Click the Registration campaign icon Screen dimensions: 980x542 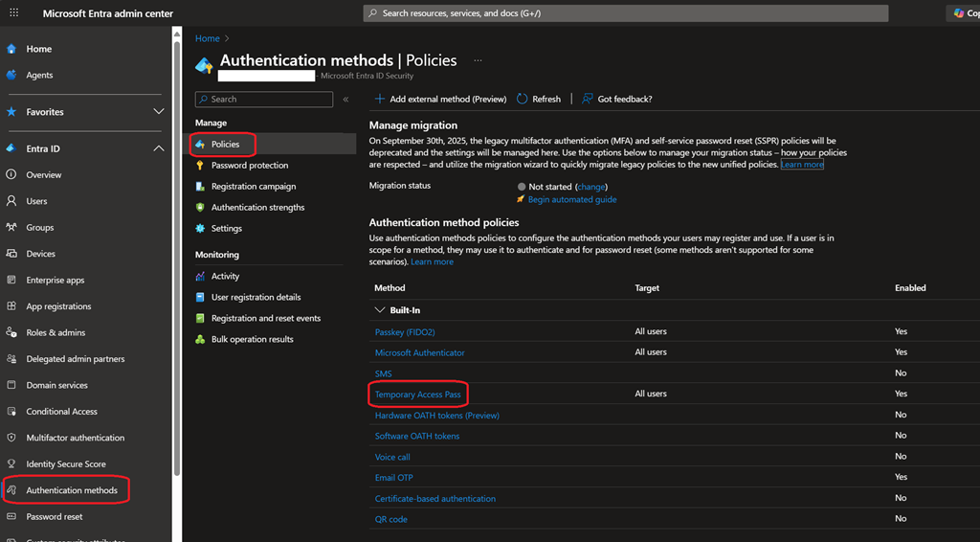pos(200,187)
